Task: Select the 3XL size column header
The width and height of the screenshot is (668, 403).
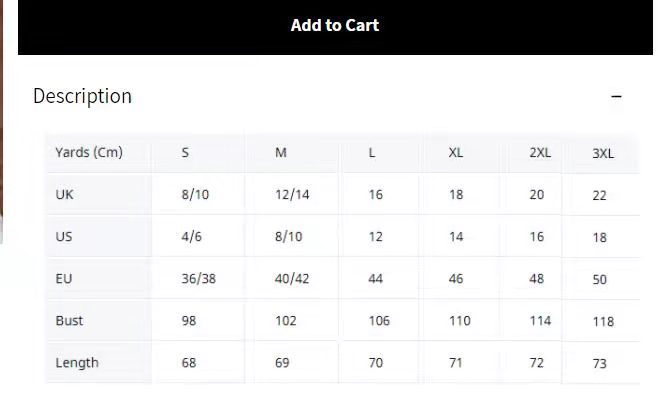Action: [x=603, y=154]
